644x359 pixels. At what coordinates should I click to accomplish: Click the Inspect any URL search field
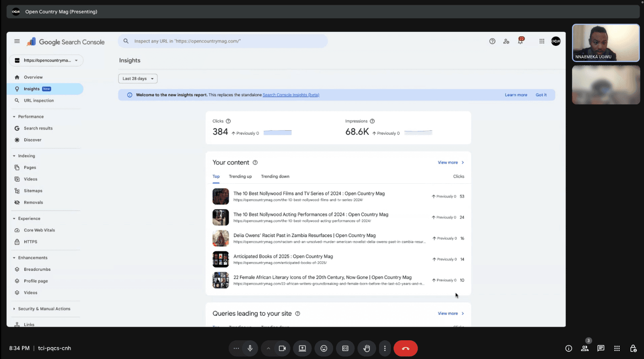pos(223,41)
